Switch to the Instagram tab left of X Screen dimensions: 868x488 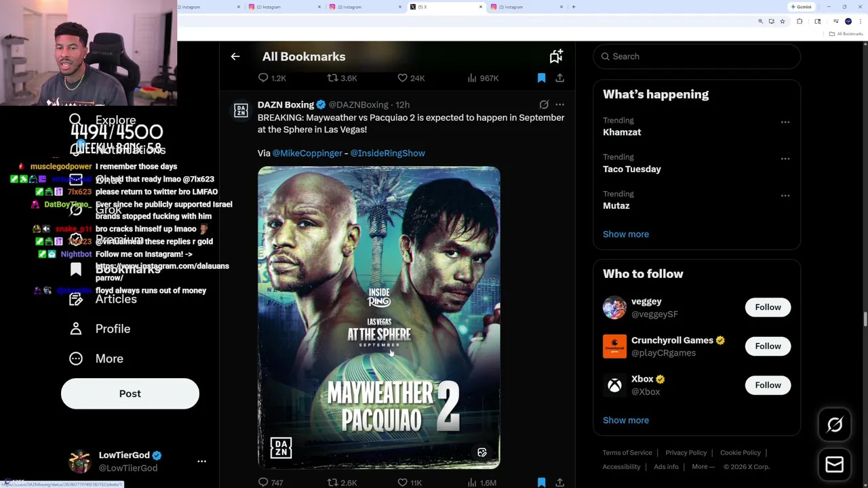pos(365,7)
